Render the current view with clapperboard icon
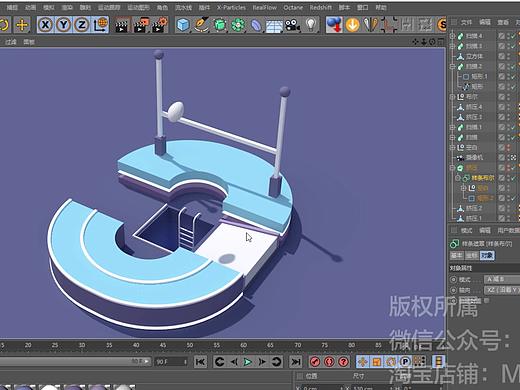 pyautogui.click(x=122, y=25)
